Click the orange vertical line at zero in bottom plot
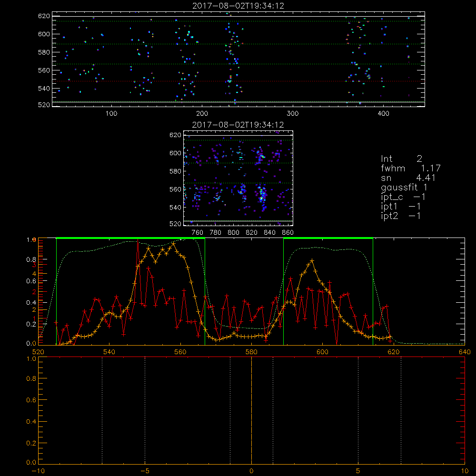Image resolution: width=476 pixels, height=476 pixels. pyautogui.click(x=251, y=410)
